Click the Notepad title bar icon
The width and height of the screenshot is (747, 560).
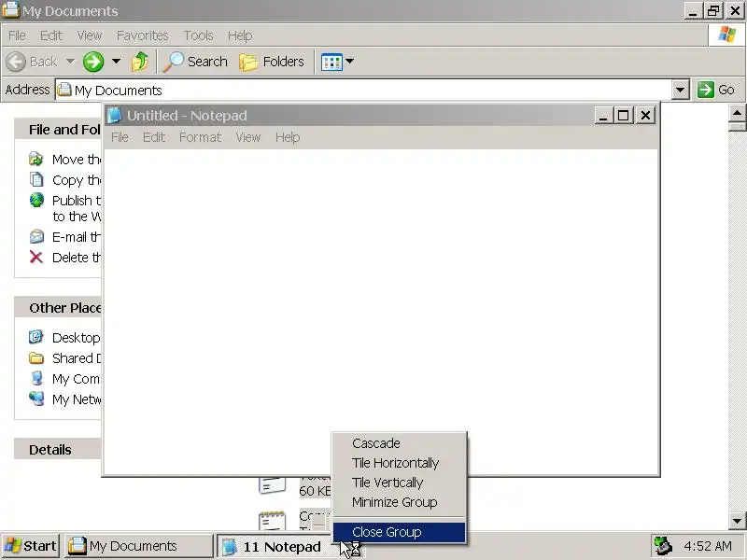click(114, 115)
